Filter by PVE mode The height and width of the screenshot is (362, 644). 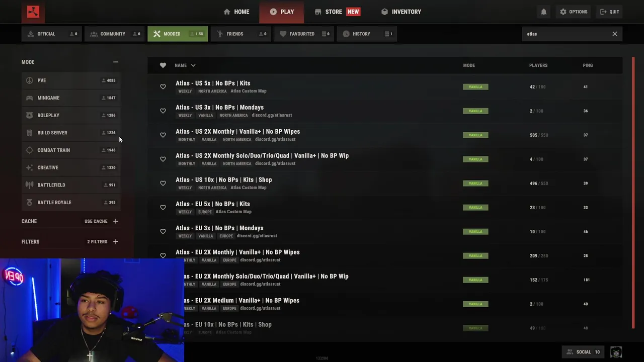(x=70, y=80)
